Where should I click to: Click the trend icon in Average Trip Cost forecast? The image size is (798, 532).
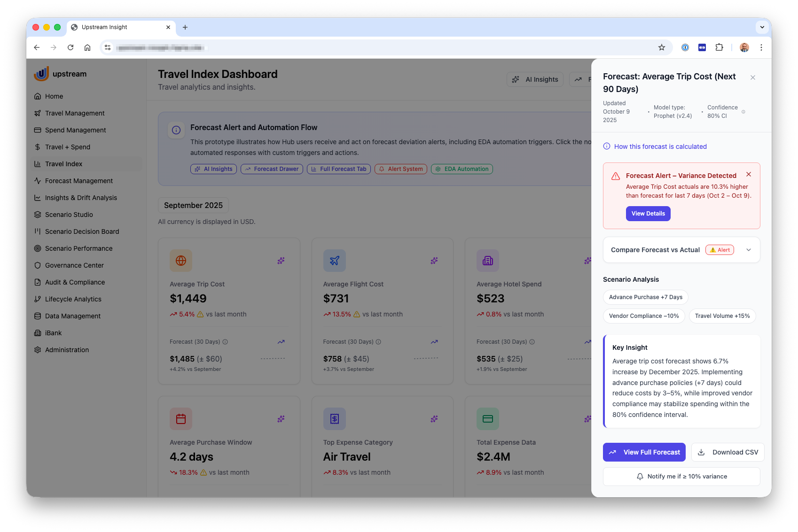pyautogui.click(x=281, y=342)
